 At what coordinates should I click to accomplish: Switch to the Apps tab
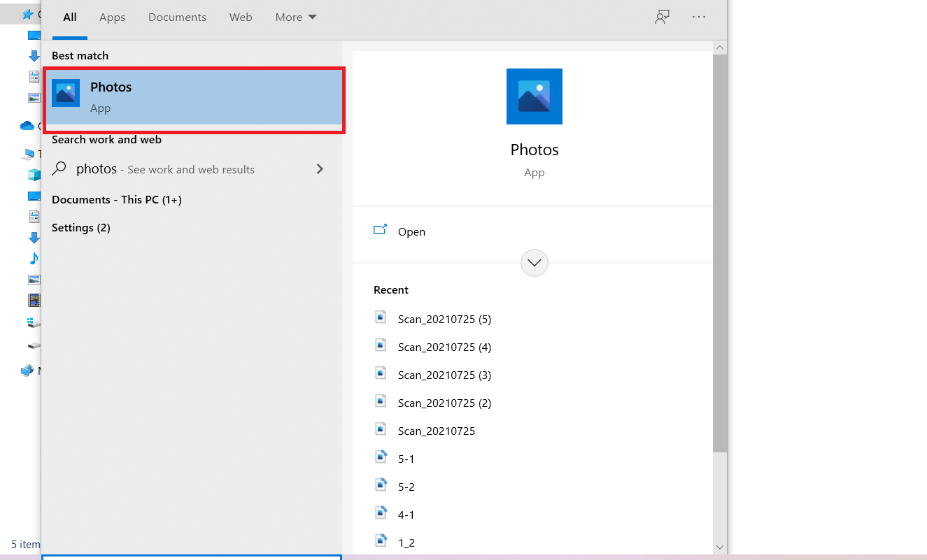click(x=112, y=17)
